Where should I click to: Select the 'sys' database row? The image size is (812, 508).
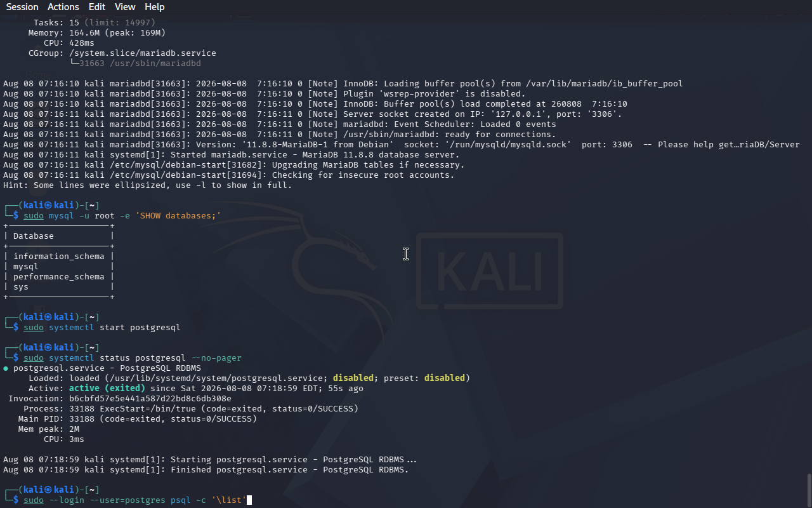pos(59,287)
